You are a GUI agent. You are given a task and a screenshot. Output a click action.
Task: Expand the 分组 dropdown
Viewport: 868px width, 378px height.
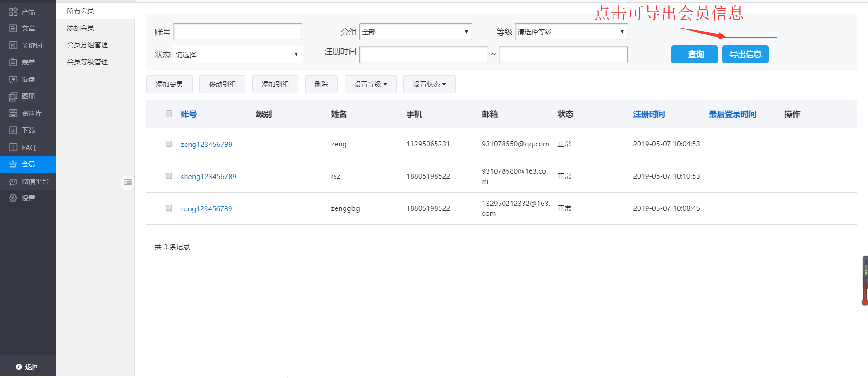pyautogui.click(x=415, y=32)
